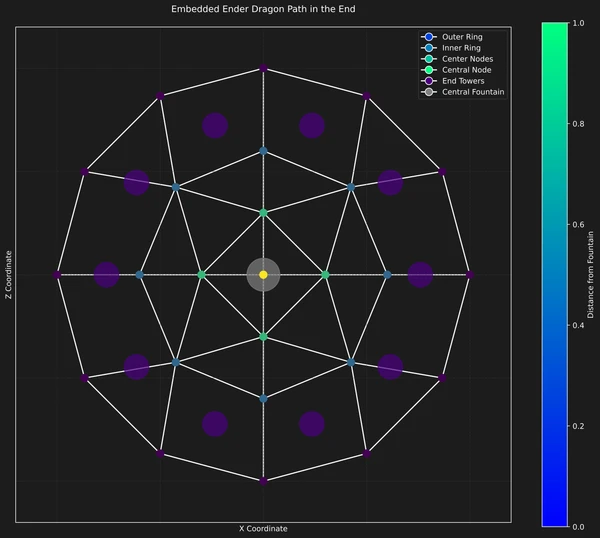Select the topmost blue inner ring node

click(263, 151)
